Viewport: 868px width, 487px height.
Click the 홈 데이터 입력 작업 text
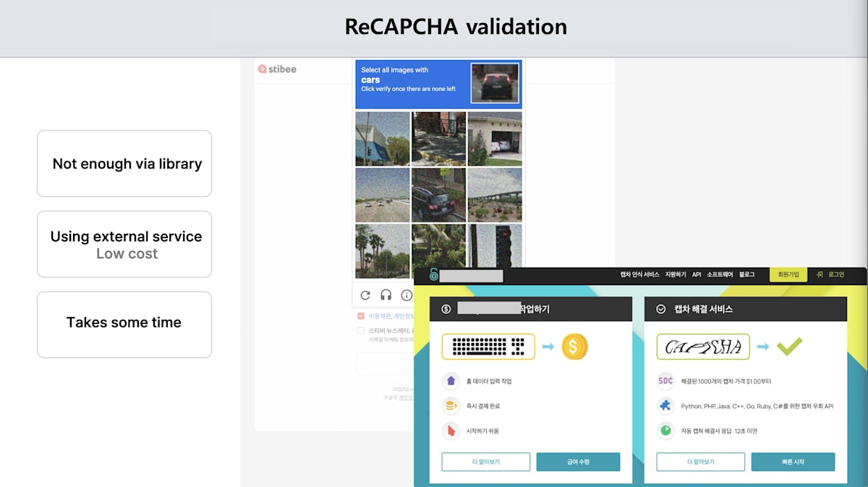point(490,381)
